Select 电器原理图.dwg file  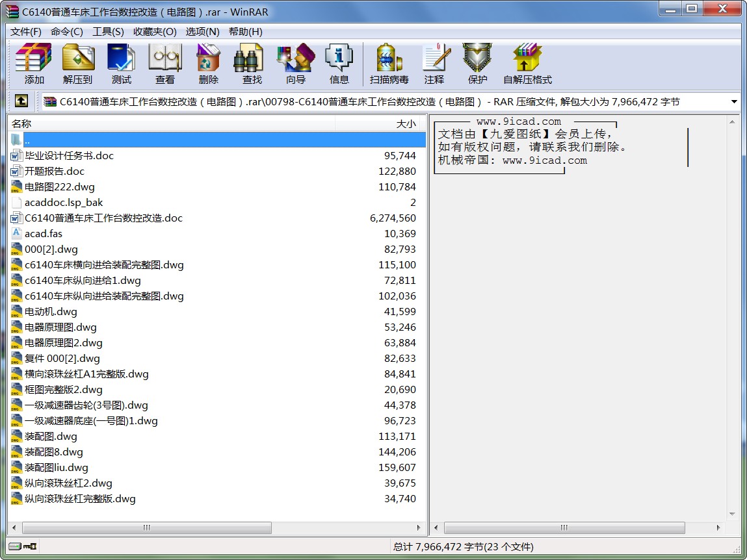[x=60, y=327]
